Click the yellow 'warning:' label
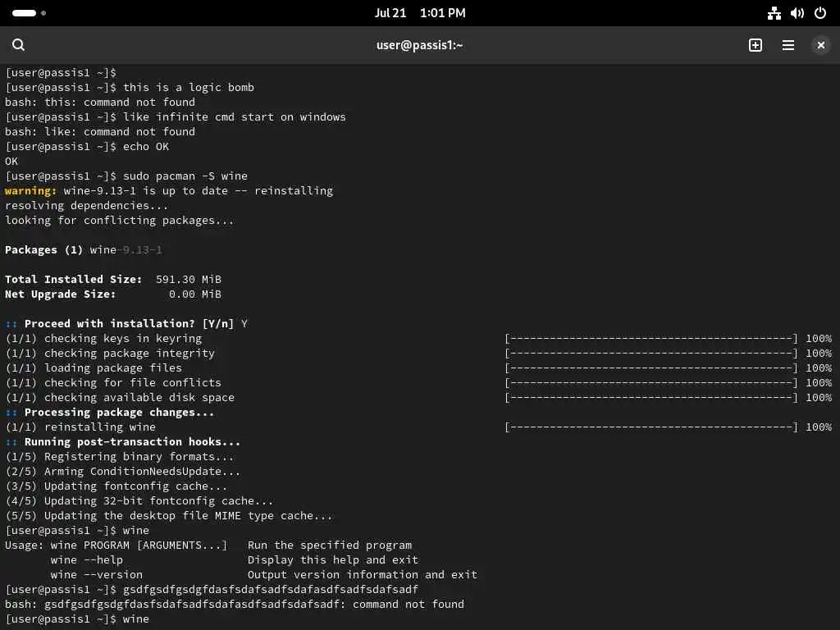Viewport: 840px width, 630px height. 30,190
